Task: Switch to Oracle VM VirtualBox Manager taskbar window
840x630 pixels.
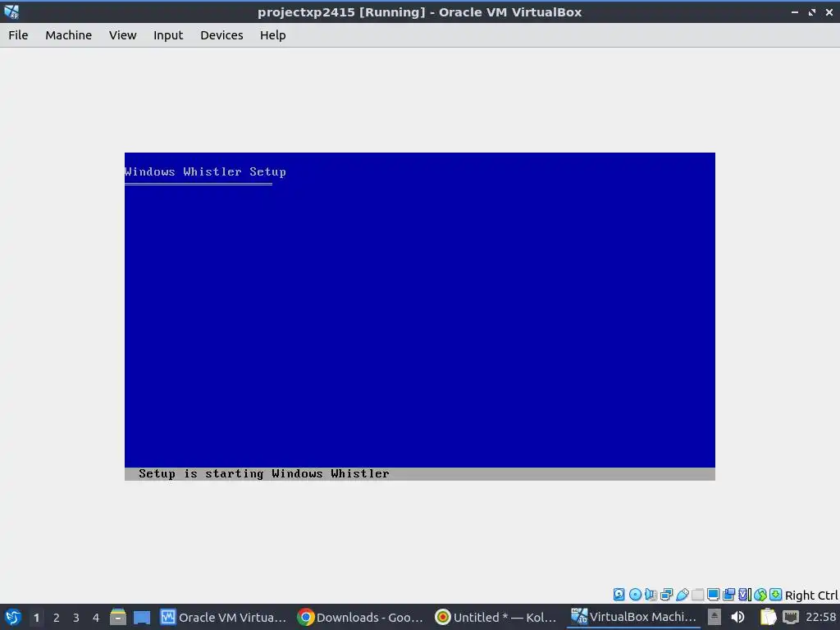Action: (224, 617)
